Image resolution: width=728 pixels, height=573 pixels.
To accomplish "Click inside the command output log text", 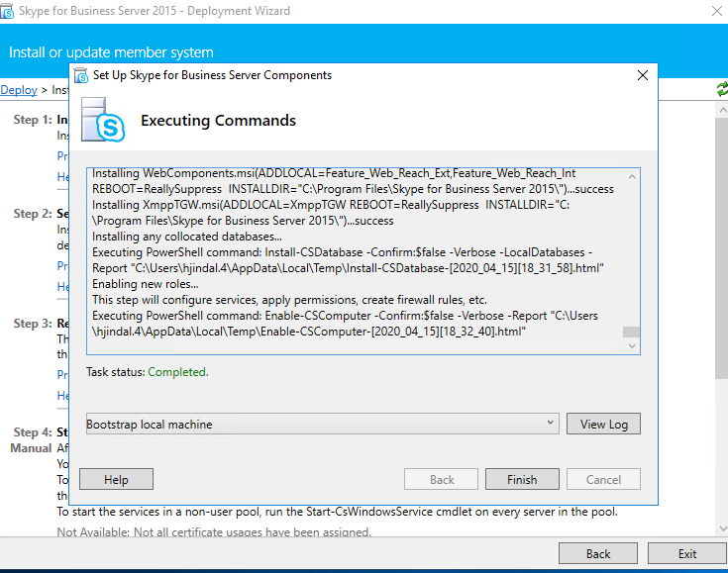I will coord(347,257).
